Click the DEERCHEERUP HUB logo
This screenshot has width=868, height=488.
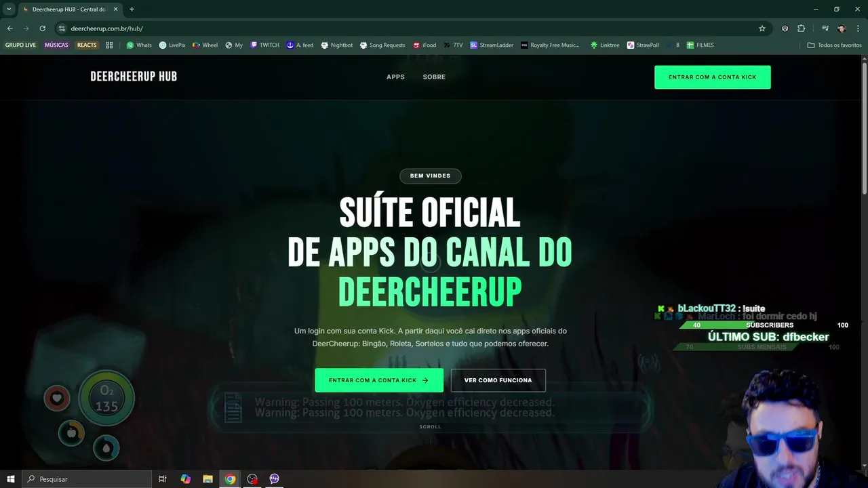134,77
